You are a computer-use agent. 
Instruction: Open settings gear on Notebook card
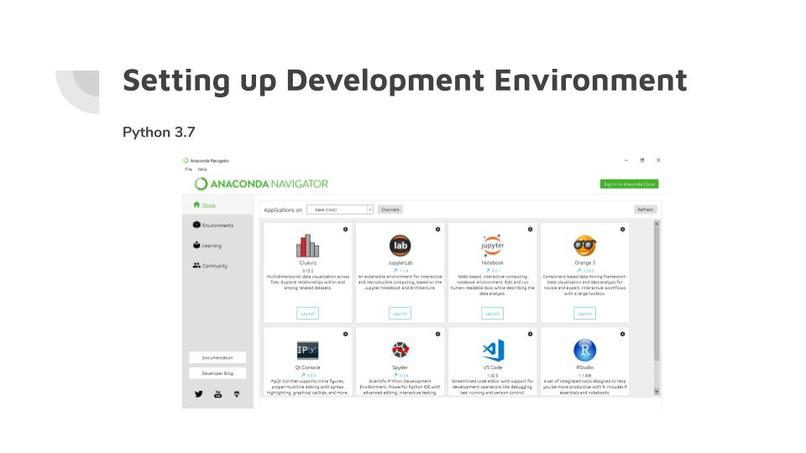coord(530,229)
